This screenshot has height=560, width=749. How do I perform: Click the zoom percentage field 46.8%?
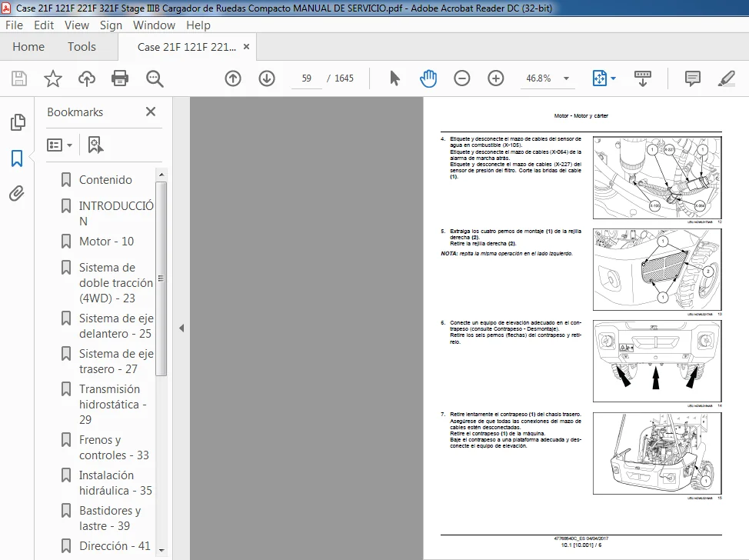click(538, 78)
